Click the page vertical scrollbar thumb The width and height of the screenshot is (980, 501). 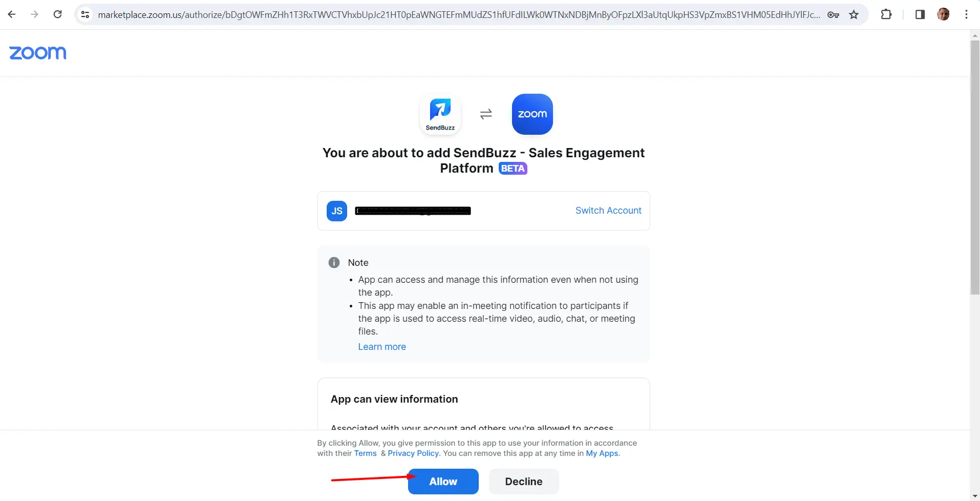975,168
